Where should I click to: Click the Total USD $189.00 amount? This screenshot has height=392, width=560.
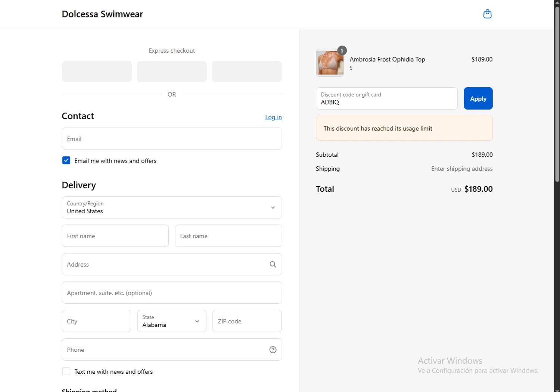[x=472, y=189]
